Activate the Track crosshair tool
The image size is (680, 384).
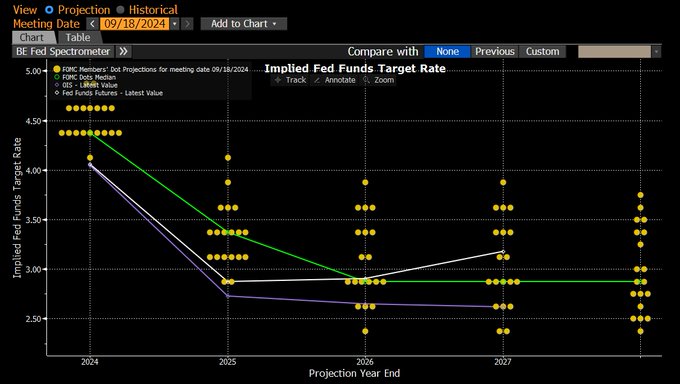coord(291,80)
